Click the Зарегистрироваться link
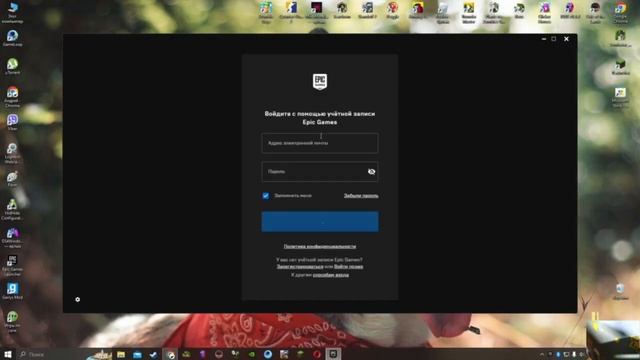This screenshot has height=360, width=640. click(300, 267)
